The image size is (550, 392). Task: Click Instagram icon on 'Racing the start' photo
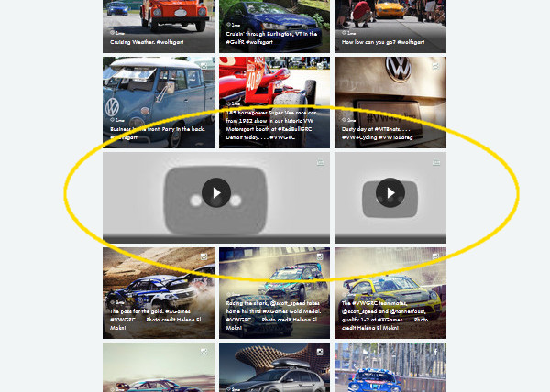pos(321,257)
